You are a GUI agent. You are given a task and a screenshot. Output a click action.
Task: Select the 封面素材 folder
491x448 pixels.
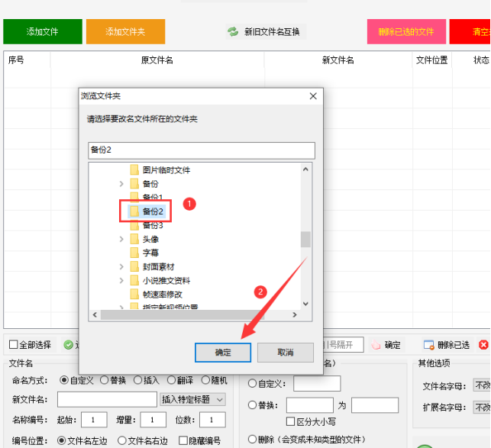tap(158, 266)
